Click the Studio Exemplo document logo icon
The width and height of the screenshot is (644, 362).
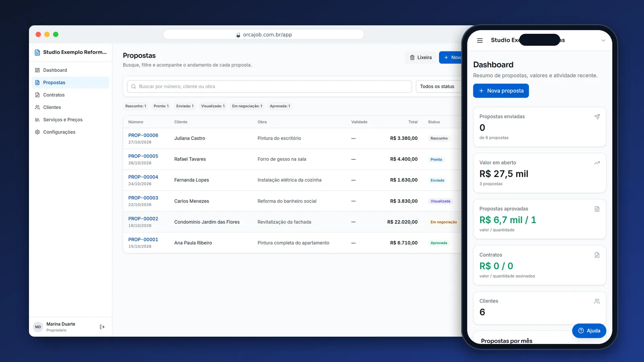tap(37, 52)
